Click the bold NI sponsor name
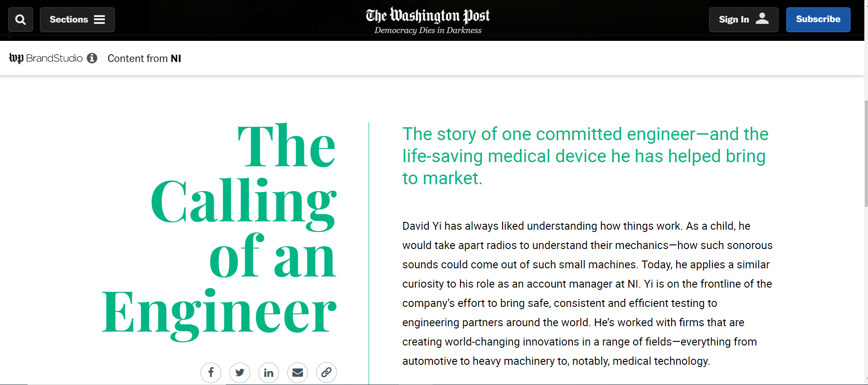Screen dimensions: 868x385 point(176,58)
